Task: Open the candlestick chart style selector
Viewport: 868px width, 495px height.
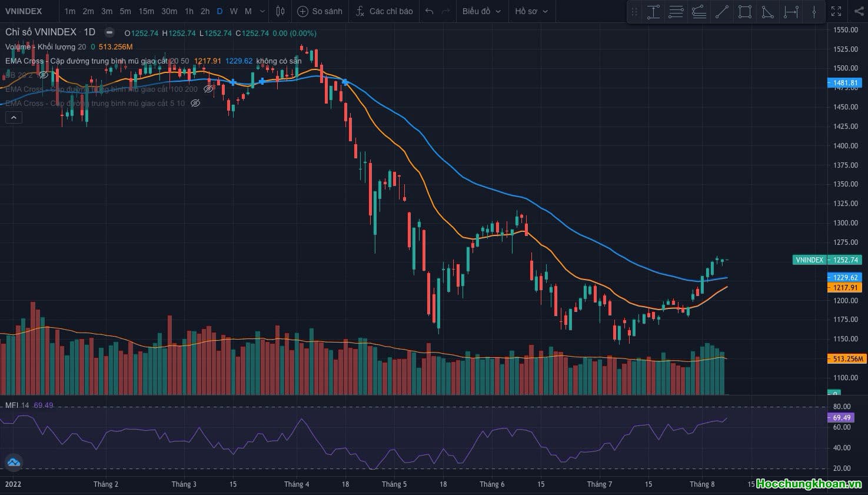Action: pyautogui.click(x=281, y=11)
